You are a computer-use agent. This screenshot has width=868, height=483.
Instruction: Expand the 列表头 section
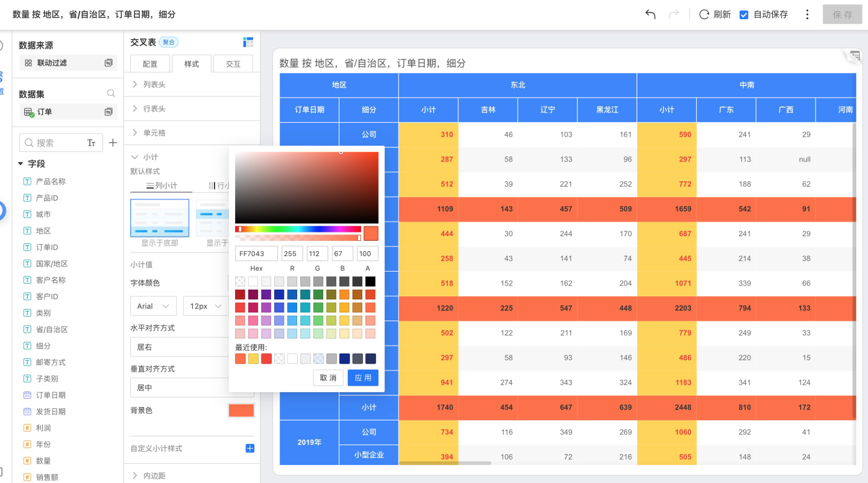(x=154, y=85)
